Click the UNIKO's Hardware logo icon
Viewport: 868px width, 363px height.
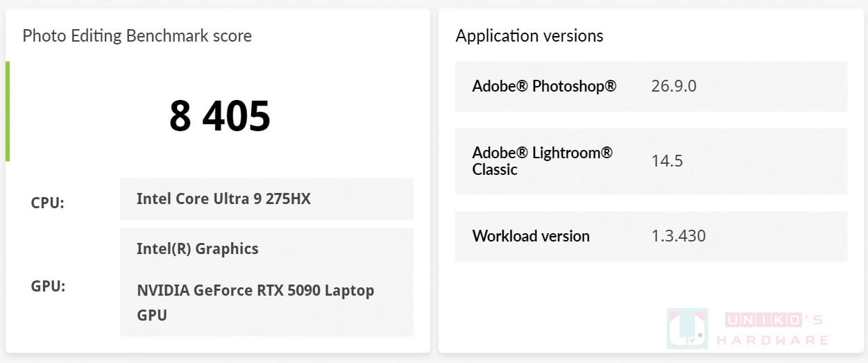(x=687, y=328)
